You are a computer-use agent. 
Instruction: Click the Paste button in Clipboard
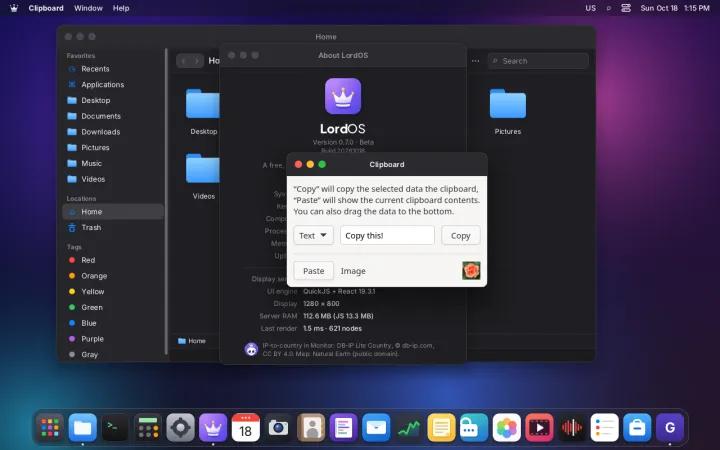tap(314, 270)
